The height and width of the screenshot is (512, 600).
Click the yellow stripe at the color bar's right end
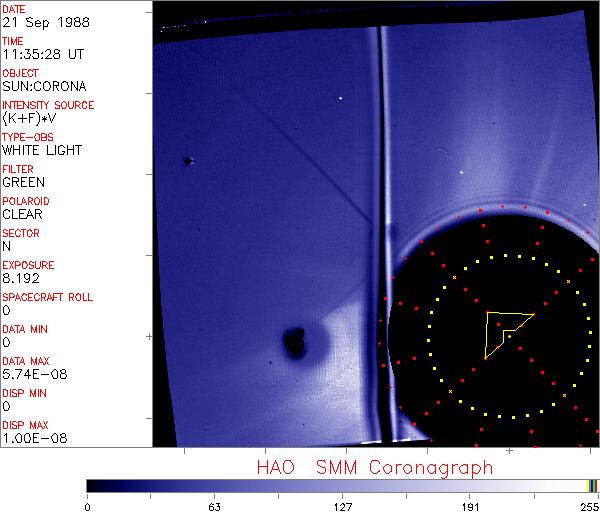(x=589, y=486)
